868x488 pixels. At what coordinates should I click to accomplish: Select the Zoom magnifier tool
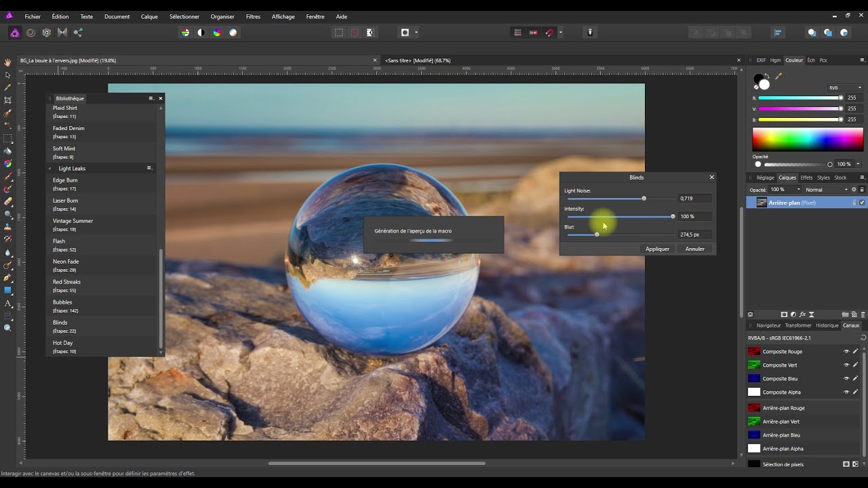(x=8, y=328)
